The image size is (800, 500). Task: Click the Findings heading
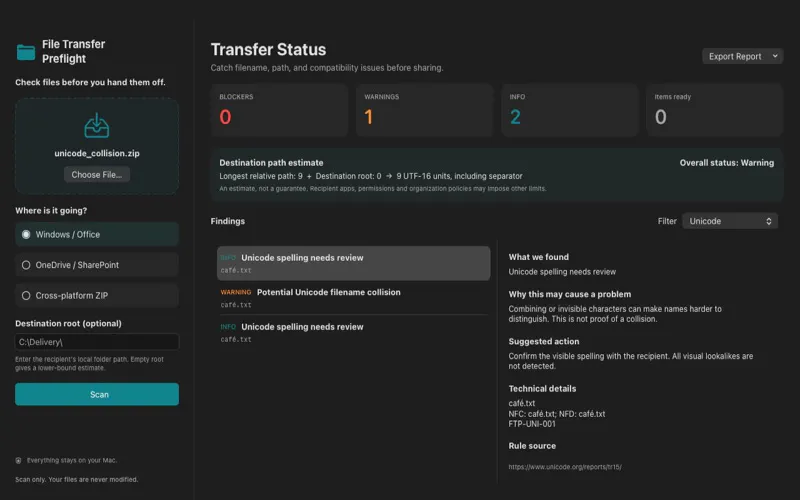pos(228,221)
